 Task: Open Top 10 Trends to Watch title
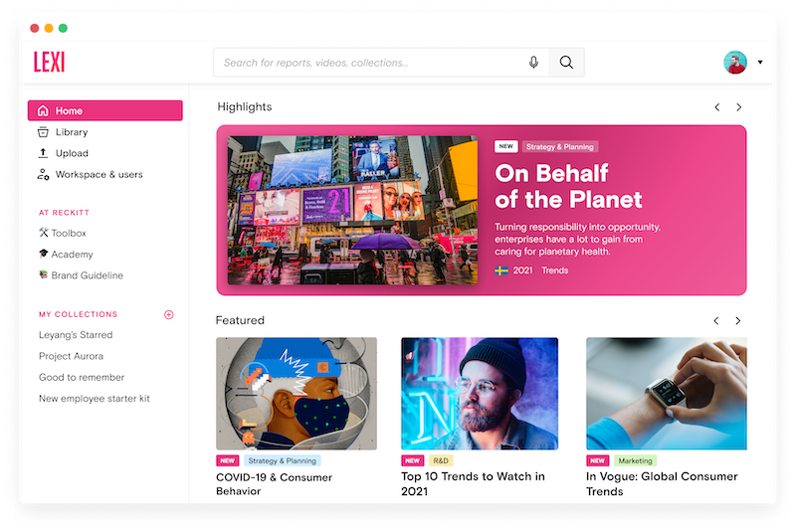point(474,484)
